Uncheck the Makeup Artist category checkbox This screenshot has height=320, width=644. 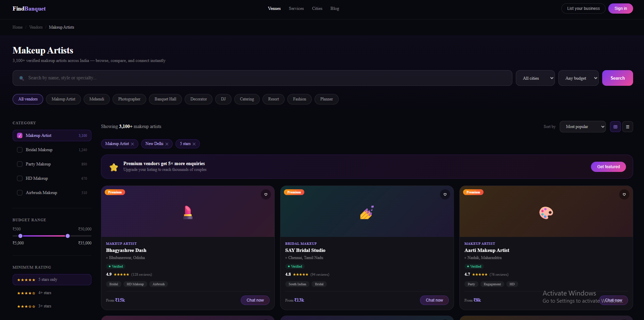click(x=20, y=135)
